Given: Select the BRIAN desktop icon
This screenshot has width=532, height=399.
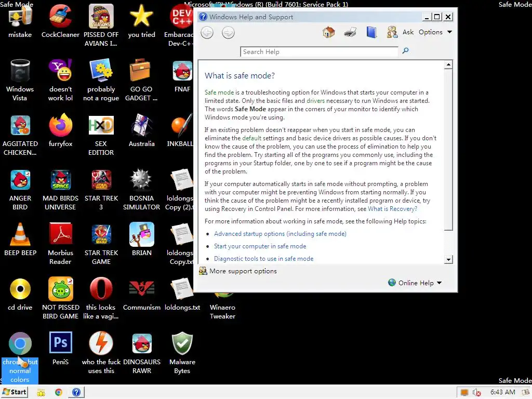Looking at the screenshot, I should (141, 239).
